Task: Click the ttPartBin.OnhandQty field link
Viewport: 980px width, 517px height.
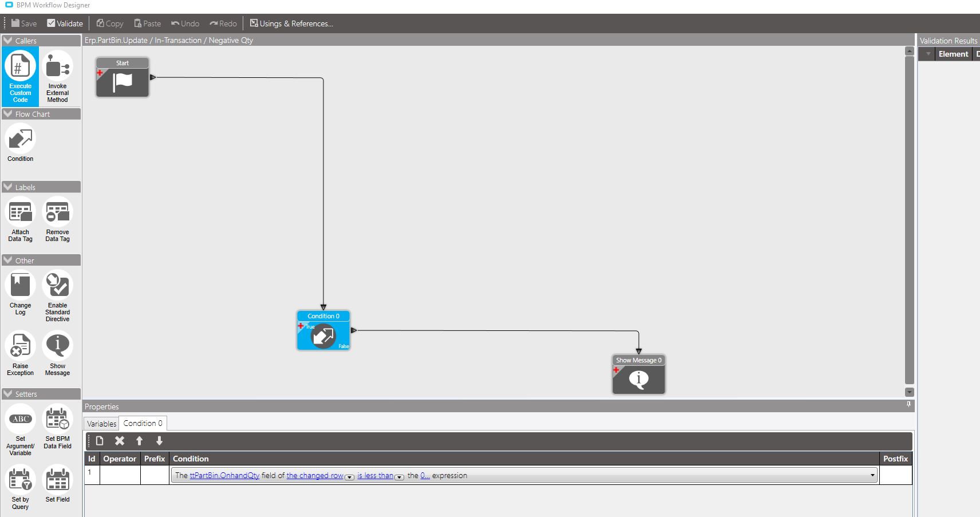Action: click(224, 475)
